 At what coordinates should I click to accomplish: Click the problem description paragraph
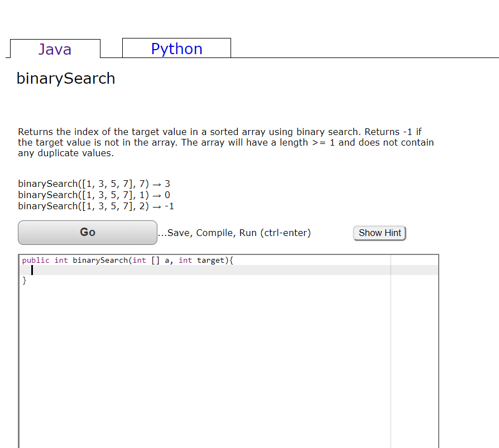point(223,142)
